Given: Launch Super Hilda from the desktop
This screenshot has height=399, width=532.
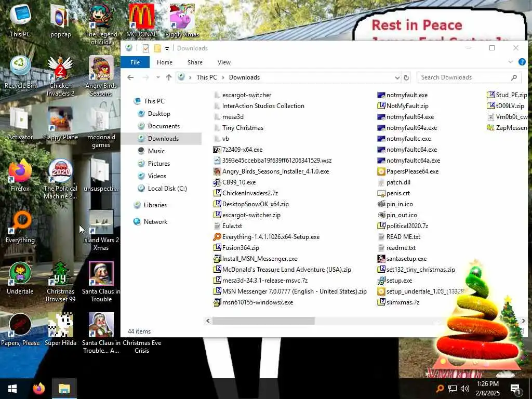Looking at the screenshot, I should [60, 330].
